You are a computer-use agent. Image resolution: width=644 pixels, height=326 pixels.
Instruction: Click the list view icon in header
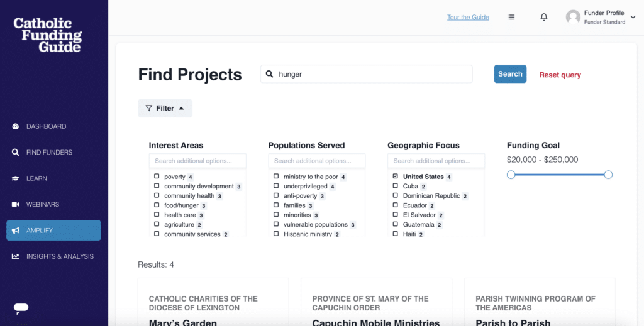point(511,17)
